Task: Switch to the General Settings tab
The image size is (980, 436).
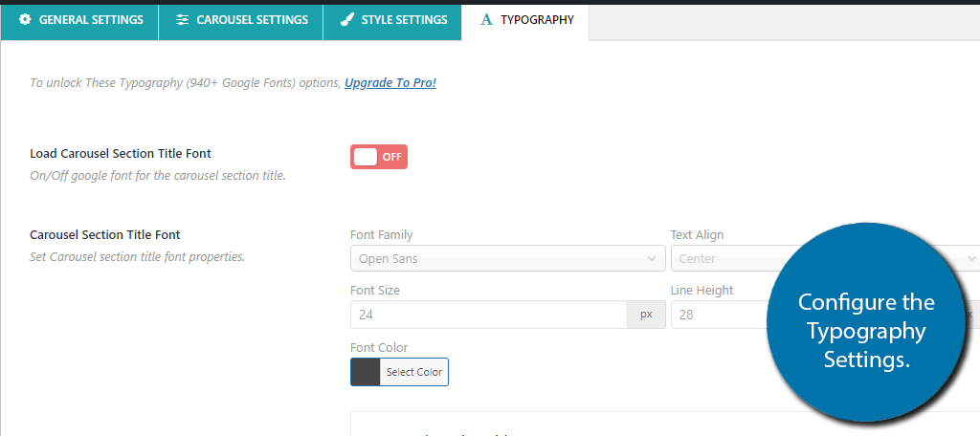Action: tap(79, 20)
